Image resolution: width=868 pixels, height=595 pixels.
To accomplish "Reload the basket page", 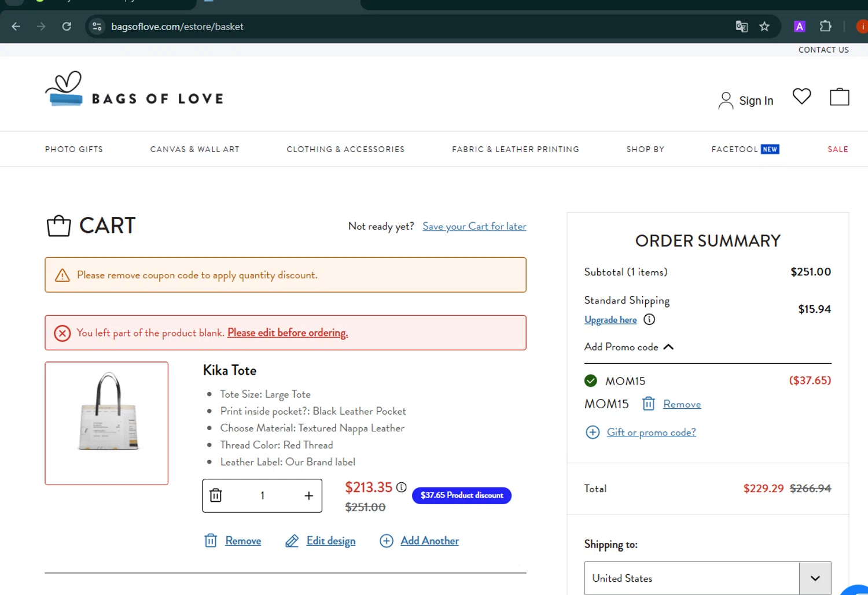I will click(67, 27).
